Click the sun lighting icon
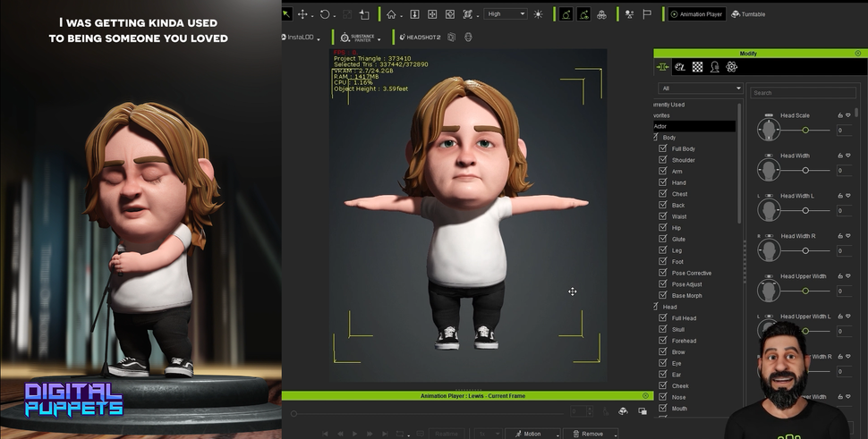 point(538,14)
